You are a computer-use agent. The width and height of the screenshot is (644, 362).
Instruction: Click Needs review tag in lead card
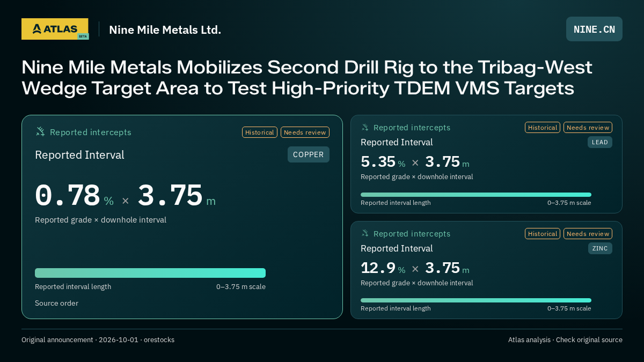coord(588,128)
